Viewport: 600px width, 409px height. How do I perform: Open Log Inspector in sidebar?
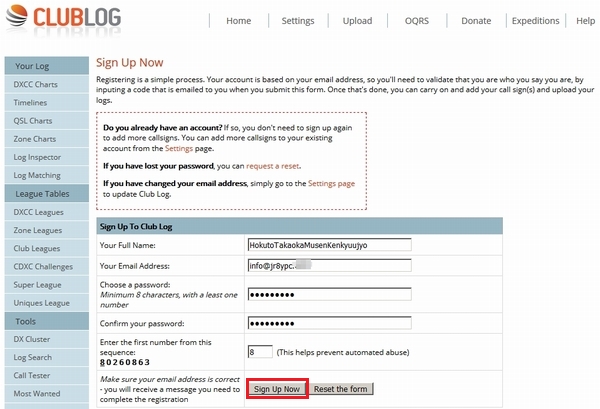click(47, 157)
